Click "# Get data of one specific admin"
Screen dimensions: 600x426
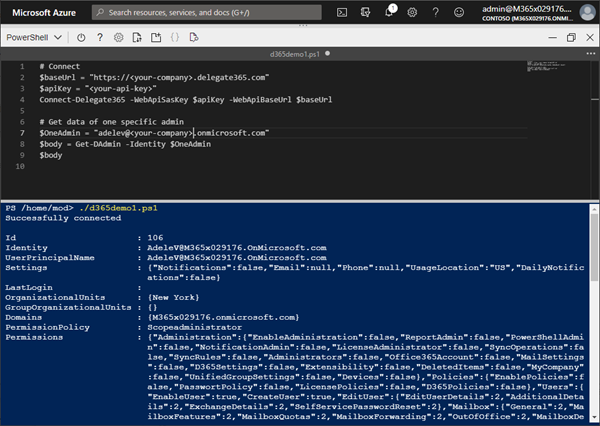[112, 122]
